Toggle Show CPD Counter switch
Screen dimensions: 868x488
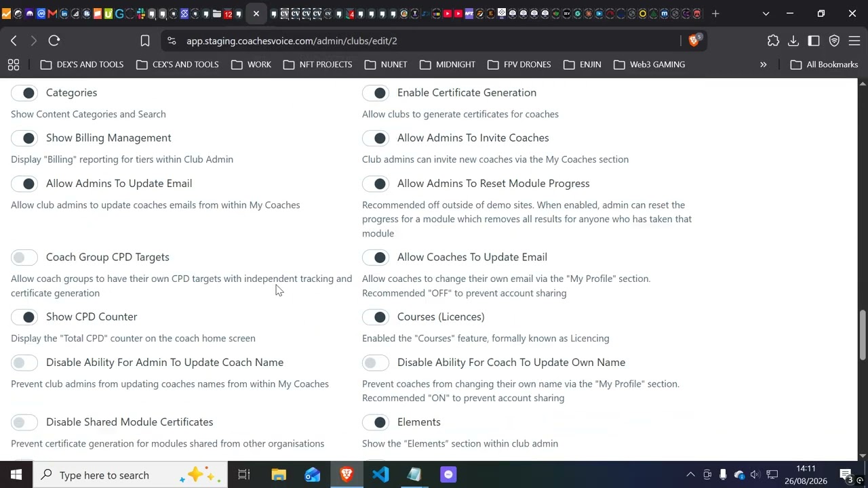pos(24,317)
